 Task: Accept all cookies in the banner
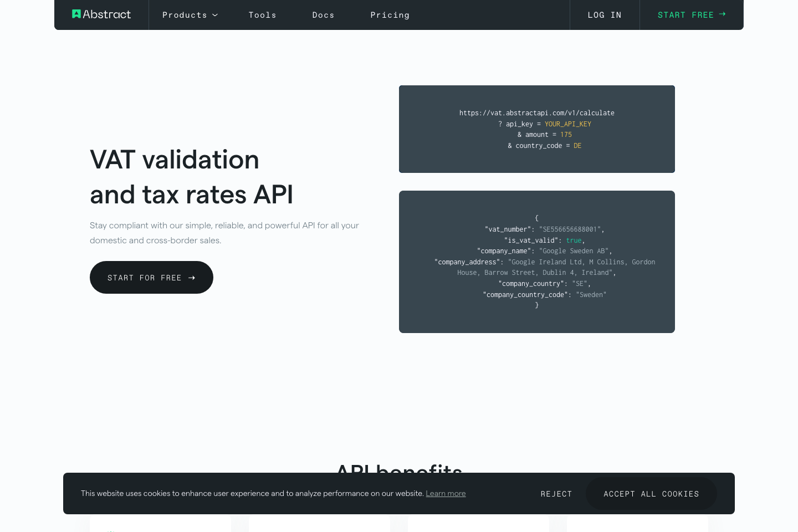[651, 493]
